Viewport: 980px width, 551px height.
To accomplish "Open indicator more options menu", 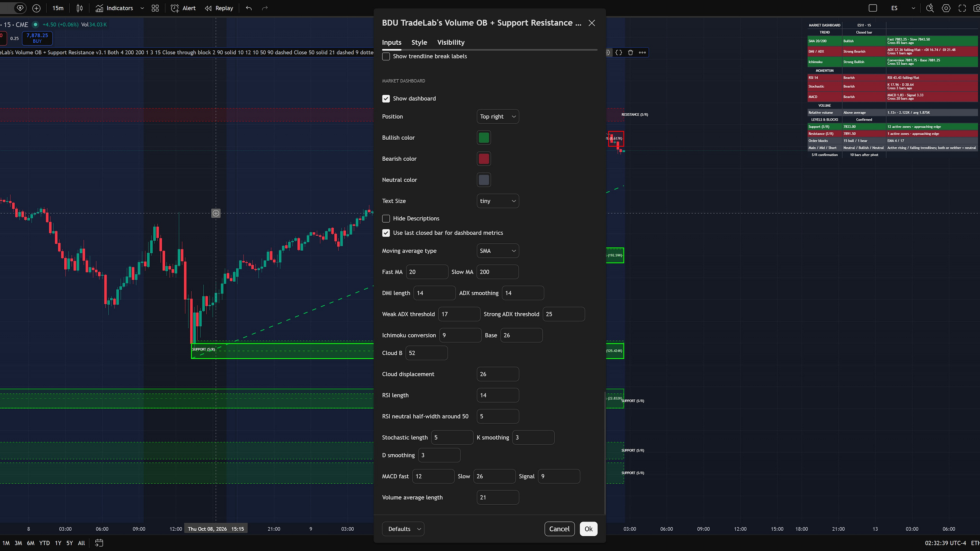I will click(x=642, y=52).
